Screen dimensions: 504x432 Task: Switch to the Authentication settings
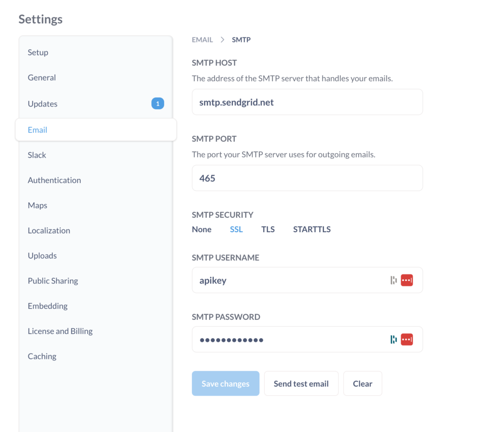(x=54, y=180)
